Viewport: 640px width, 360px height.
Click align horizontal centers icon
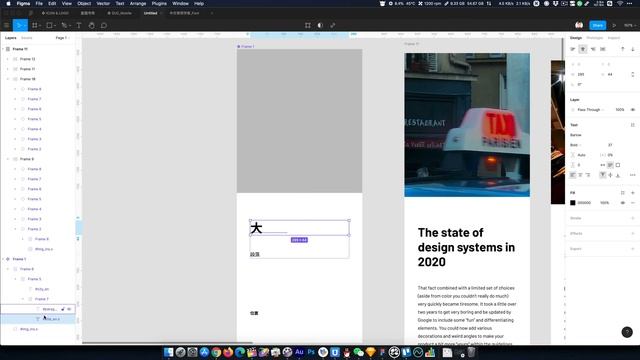(x=583, y=49)
